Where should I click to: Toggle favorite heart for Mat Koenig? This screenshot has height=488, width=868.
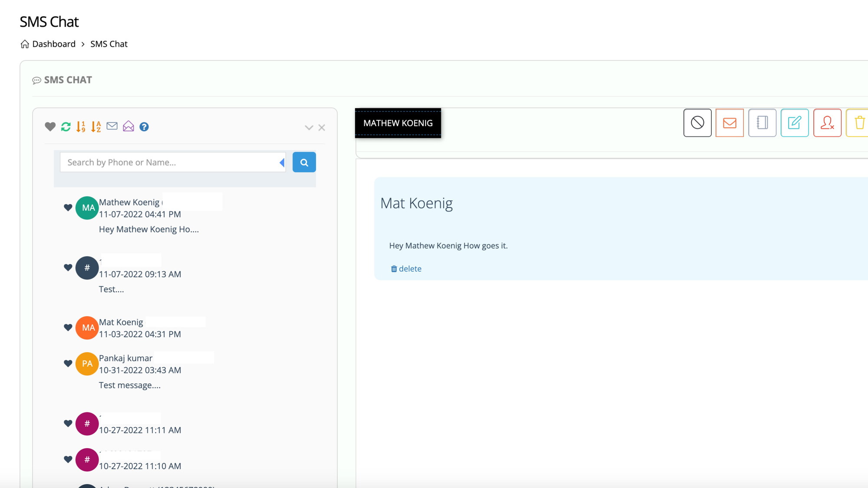point(68,327)
